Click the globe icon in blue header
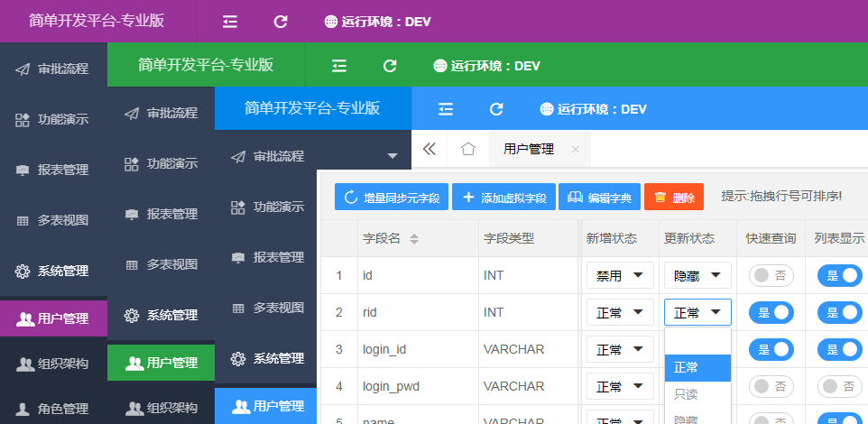Image resolution: width=868 pixels, height=424 pixels. (547, 109)
